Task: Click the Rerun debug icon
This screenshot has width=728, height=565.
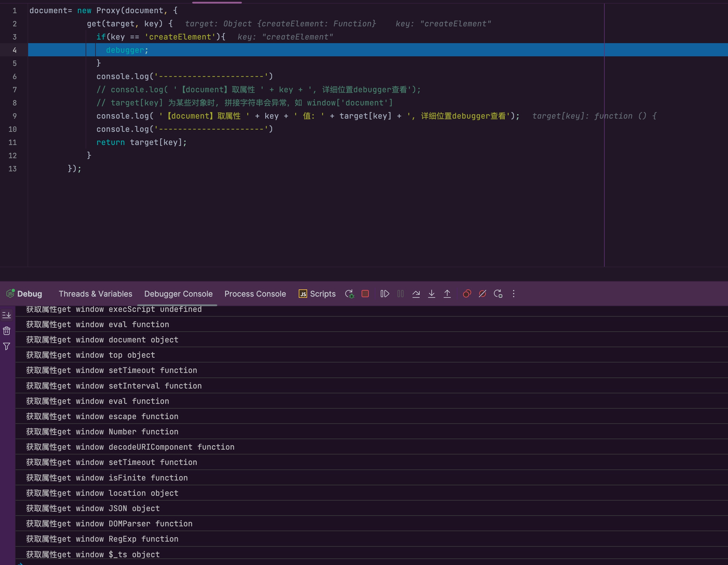Action: tap(349, 294)
